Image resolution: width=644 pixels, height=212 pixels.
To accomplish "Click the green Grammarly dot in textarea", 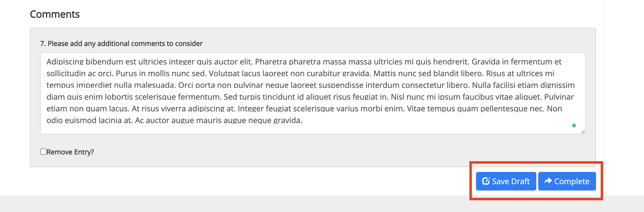I will click(574, 126).
